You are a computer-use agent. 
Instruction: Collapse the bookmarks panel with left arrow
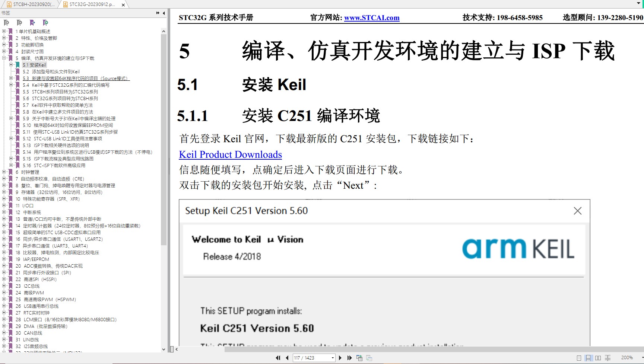click(164, 13)
